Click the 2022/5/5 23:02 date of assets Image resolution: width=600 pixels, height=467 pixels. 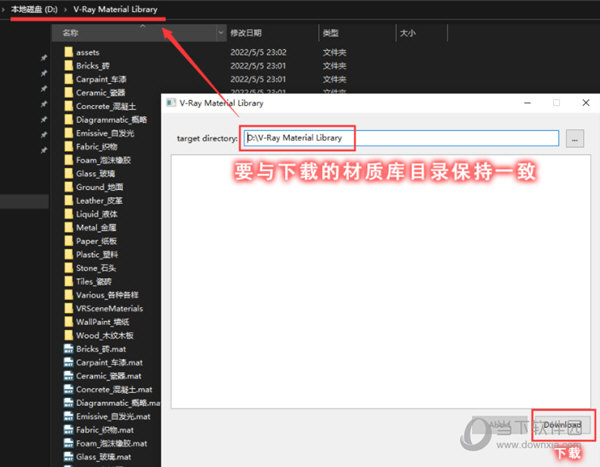(258, 52)
